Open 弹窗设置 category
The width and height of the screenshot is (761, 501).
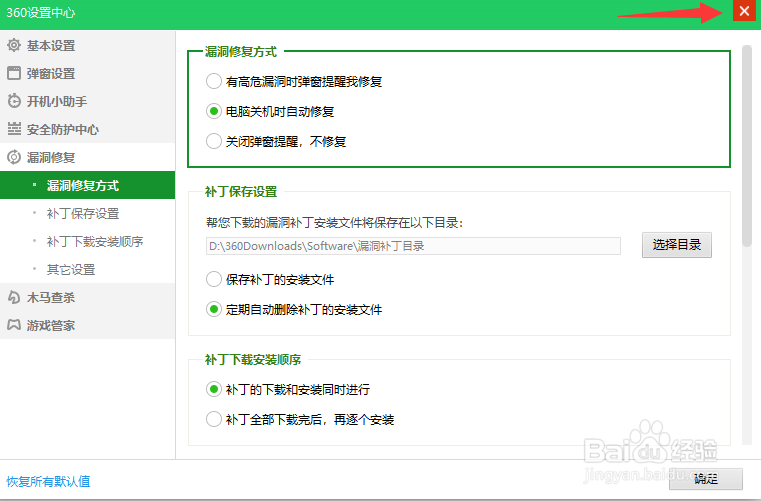click(x=87, y=73)
